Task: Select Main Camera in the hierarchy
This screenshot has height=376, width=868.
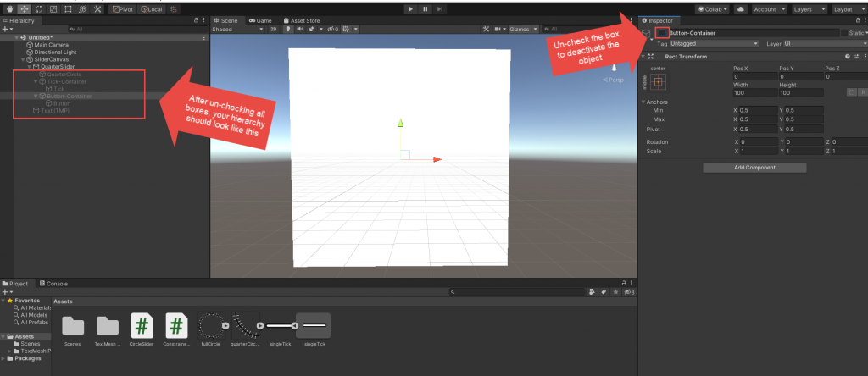Action: click(51, 45)
